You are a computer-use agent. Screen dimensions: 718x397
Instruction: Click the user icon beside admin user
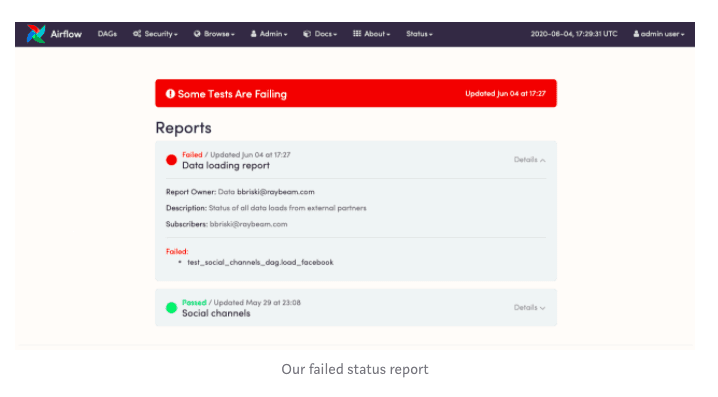pos(636,33)
